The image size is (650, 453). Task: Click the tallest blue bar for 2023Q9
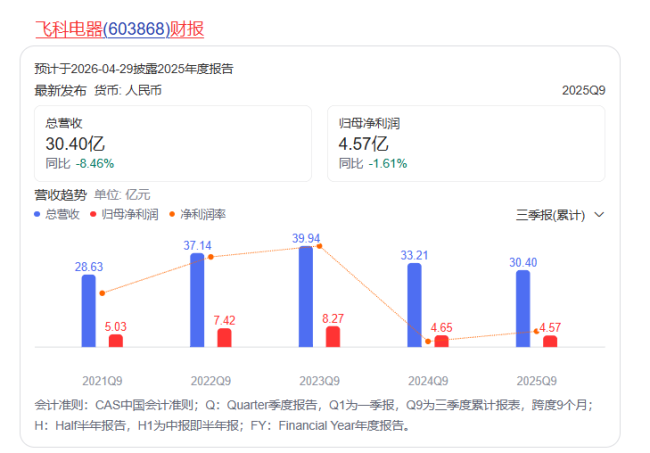coord(306,297)
